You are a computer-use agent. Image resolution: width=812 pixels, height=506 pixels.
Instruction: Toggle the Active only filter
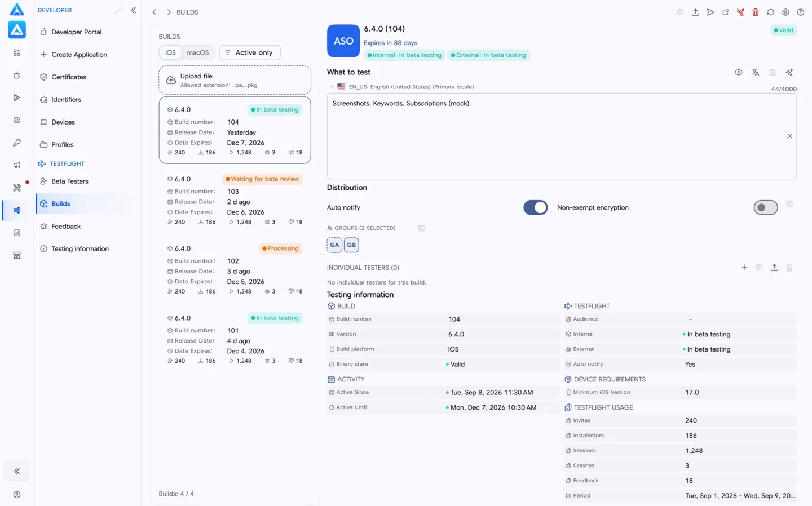tap(249, 52)
